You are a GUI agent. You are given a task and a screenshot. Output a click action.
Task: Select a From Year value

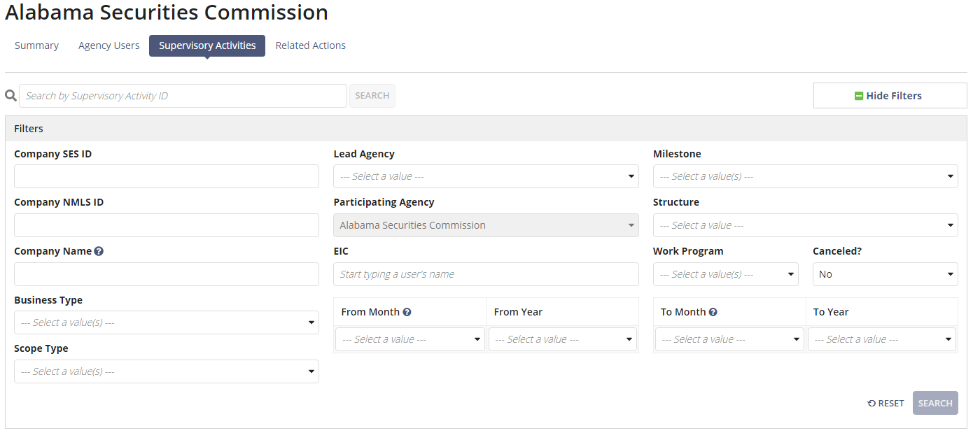point(562,339)
